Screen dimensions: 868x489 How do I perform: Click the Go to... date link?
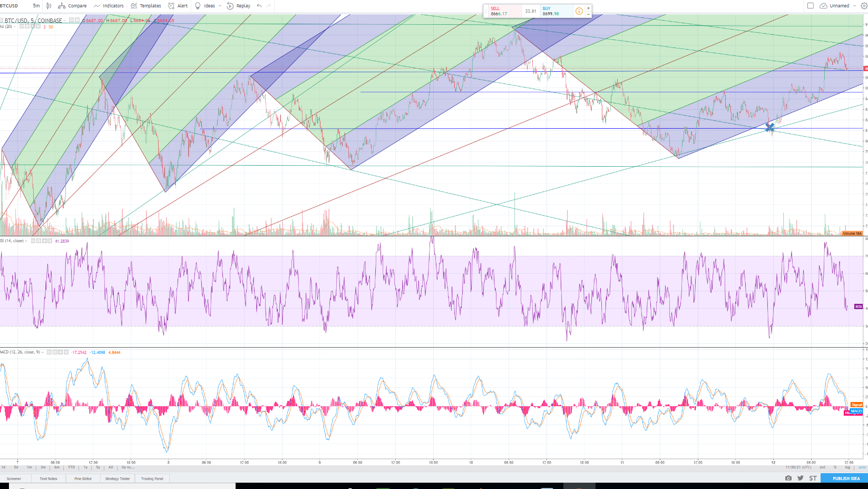point(128,467)
